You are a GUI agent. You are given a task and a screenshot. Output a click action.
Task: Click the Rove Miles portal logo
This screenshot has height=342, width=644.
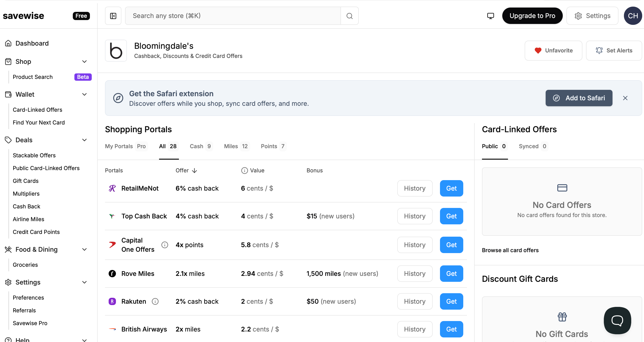coord(112,273)
